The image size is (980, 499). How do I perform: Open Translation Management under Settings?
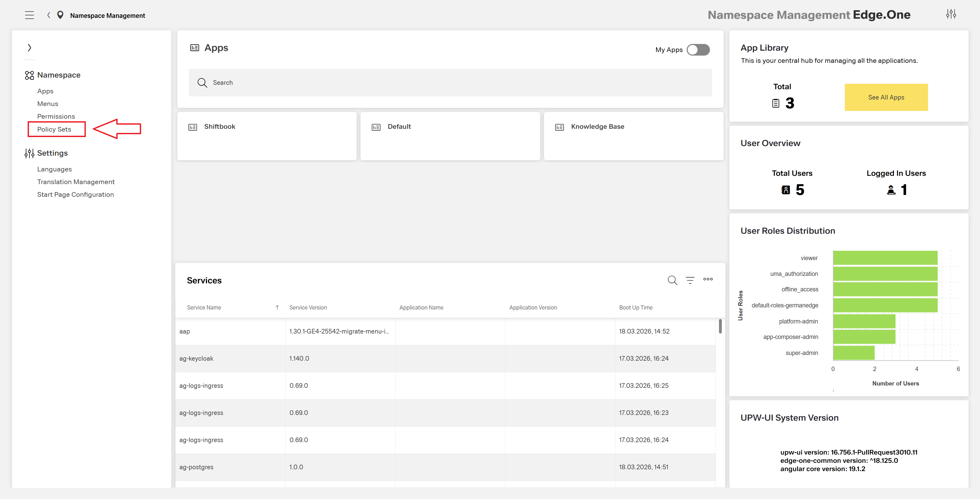point(76,182)
